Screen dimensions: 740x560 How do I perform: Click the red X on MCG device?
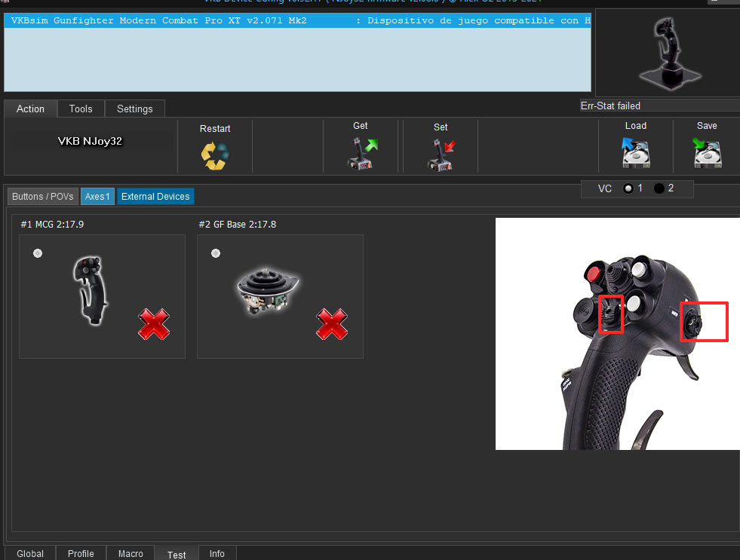tap(154, 324)
